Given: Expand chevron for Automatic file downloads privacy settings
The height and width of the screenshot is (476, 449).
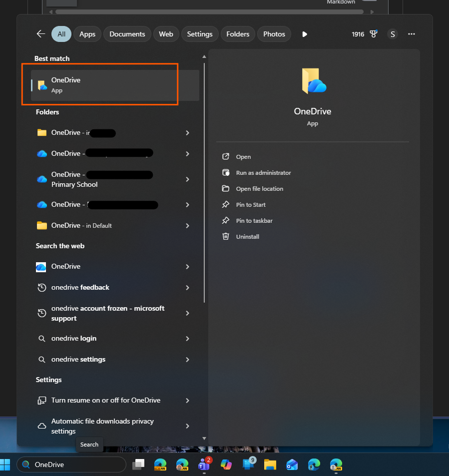Looking at the screenshot, I should pos(188,426).
